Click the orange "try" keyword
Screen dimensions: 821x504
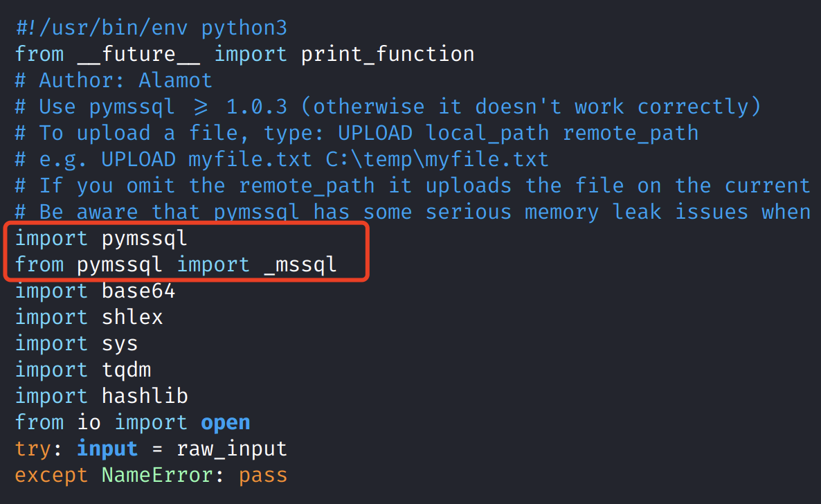[x=33, y=449]
